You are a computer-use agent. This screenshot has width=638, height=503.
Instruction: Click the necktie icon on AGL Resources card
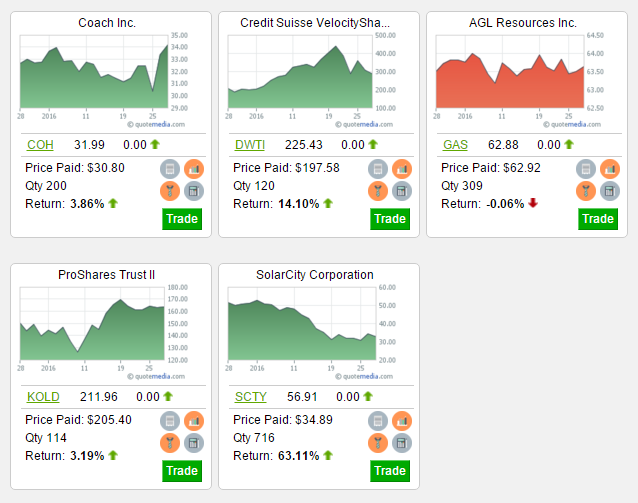click(x=586, y=191)
